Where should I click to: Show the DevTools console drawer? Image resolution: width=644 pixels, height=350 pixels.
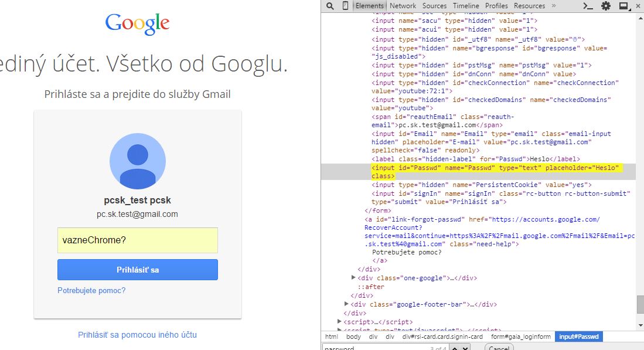[x=588, y=6]
